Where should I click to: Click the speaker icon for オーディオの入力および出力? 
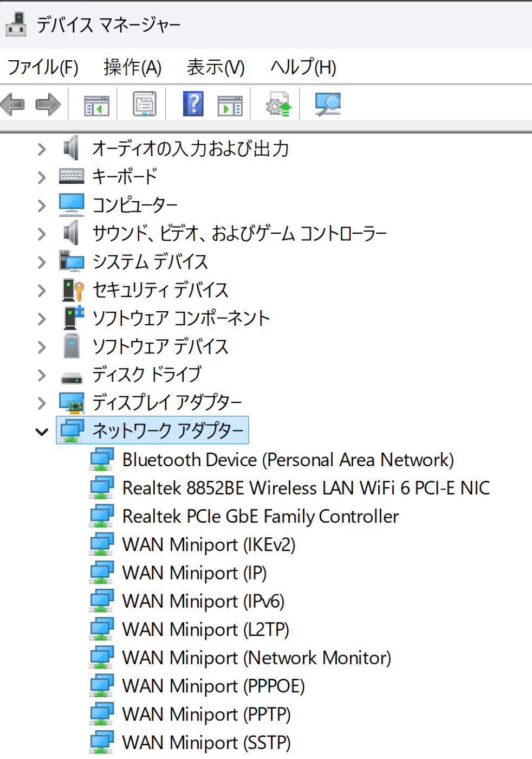72,148
